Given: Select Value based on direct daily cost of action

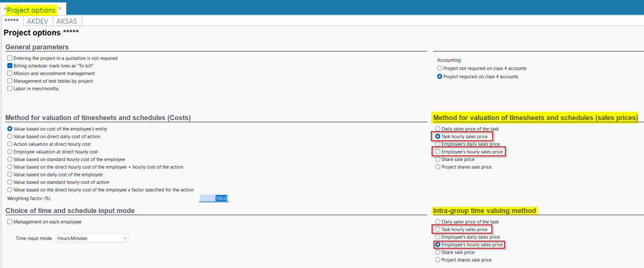Looking at the screenshot, I should point(10,136).
